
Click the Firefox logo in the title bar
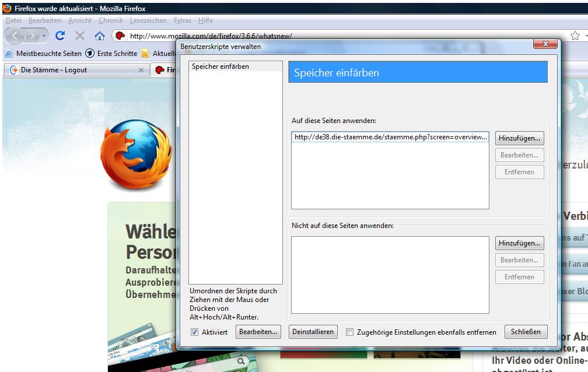pos(7,8)
